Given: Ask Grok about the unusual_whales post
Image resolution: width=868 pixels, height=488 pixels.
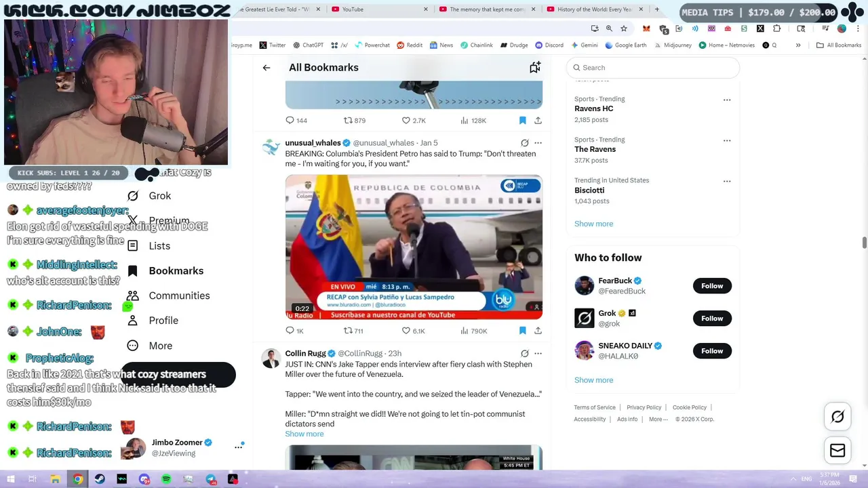Looking at the screenshot, I should coord(524,143).
